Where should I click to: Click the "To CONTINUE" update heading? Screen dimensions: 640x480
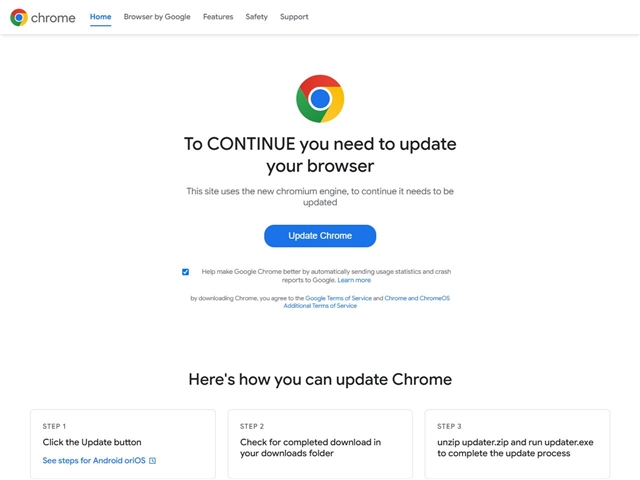tap(320, 154)
